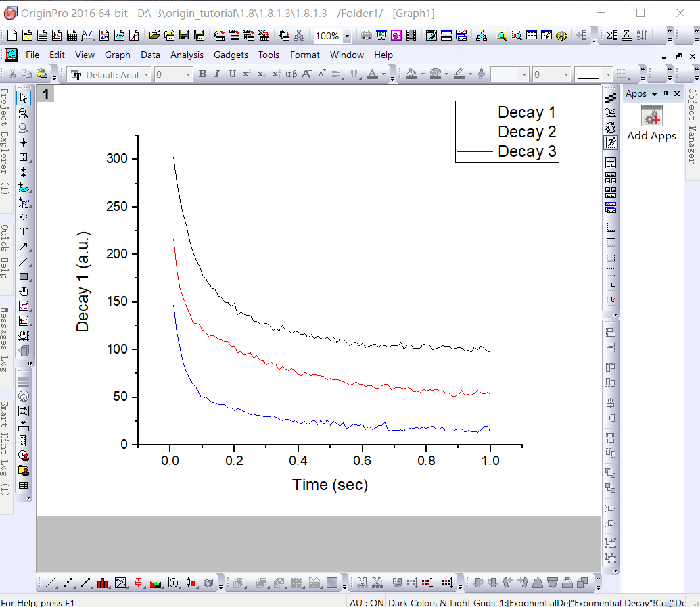Open the Format menu
Viewport: 700px width, 607px height.
(305, 55)
